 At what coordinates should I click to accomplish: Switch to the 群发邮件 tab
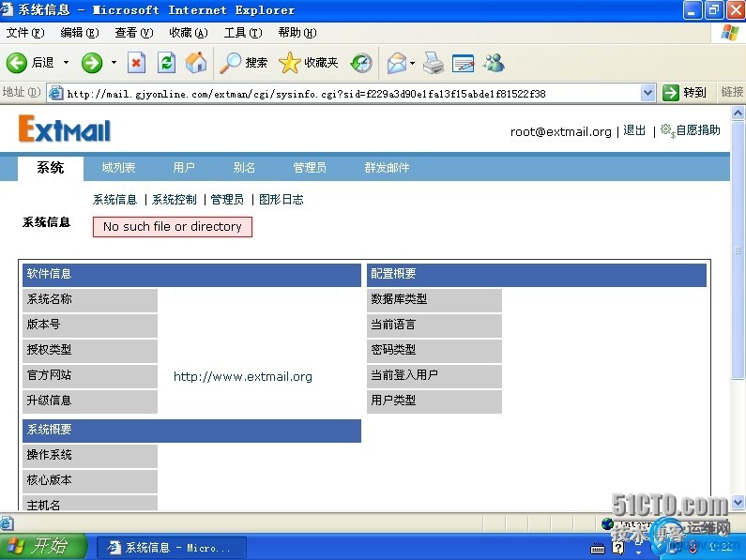387,168
